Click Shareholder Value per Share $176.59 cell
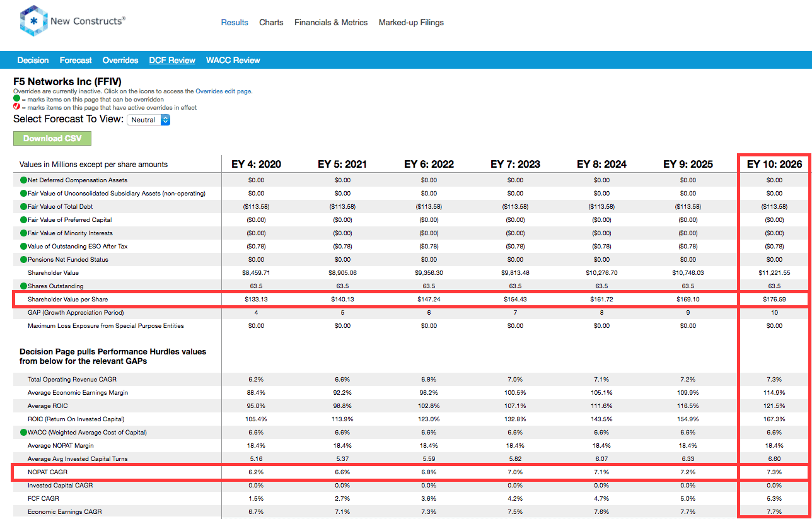This screenshot has width=812, height=519. [x=774, y=299]
